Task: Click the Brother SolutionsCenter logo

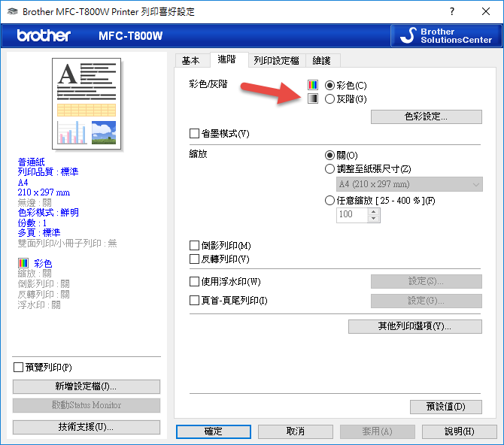Action: pos(446,35)
